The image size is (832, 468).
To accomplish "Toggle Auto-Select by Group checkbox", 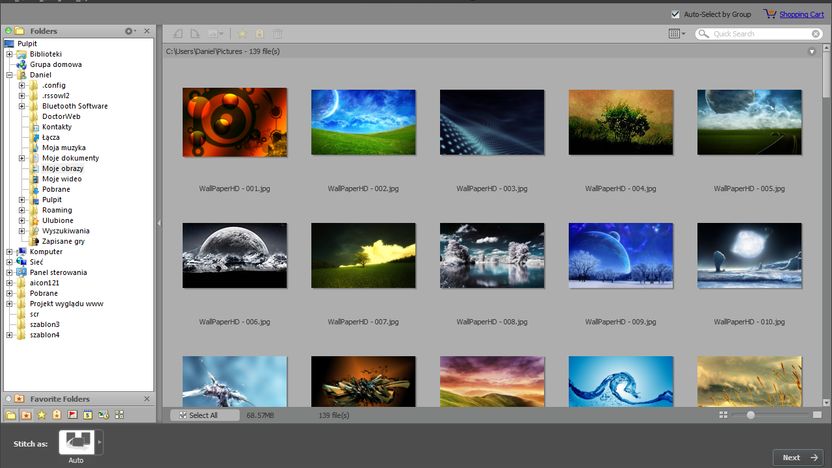I will (x=675, y=14).
